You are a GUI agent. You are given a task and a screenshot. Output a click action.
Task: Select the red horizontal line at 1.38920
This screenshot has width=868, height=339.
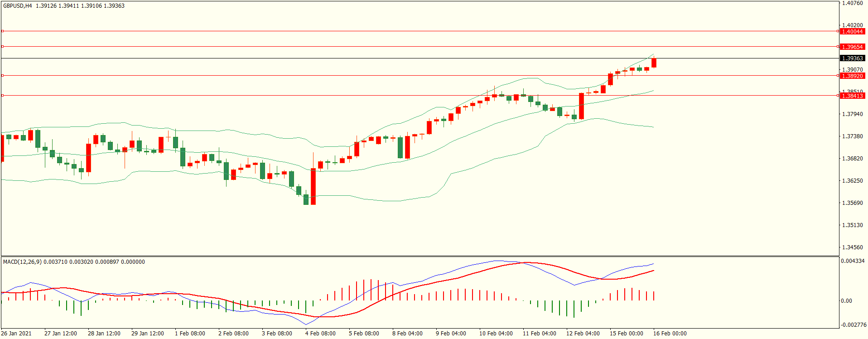coord(420,76)
